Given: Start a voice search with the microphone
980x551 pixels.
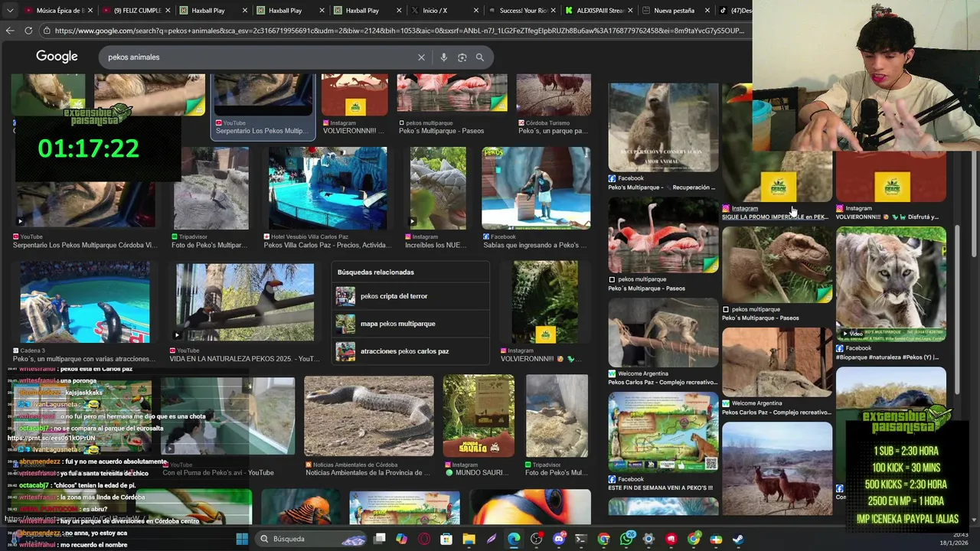Looking at the screenshot, I should click(x=443, y=57).
